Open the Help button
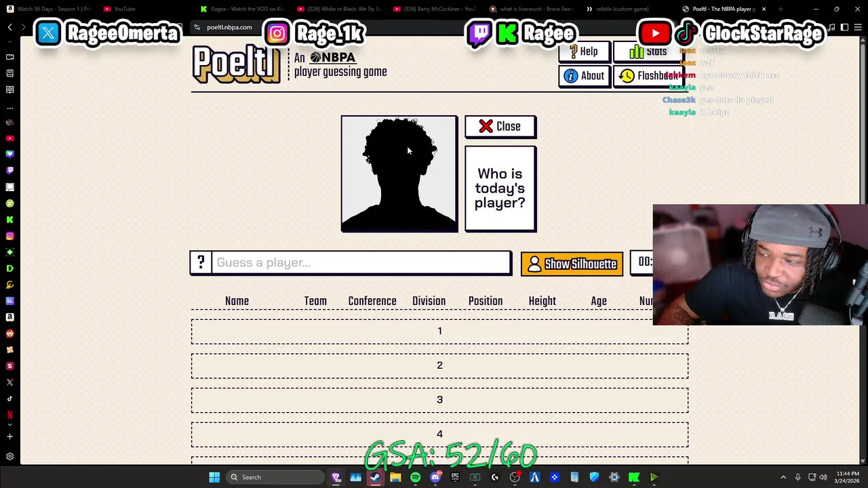Screen dimensions: 868x488 pyautogui.click(x=585, y=52)
